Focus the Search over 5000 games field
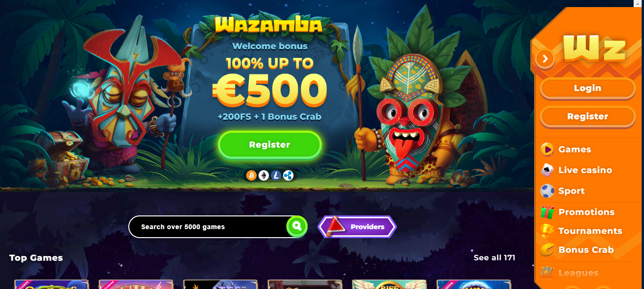This screenshot has width=644, height=289. point(209,227)
